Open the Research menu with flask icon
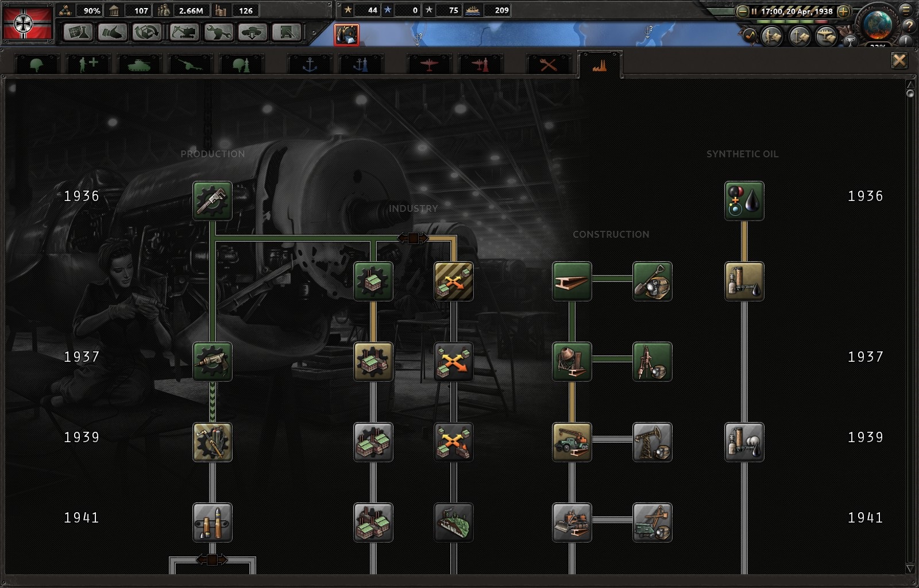 (78, 32)
